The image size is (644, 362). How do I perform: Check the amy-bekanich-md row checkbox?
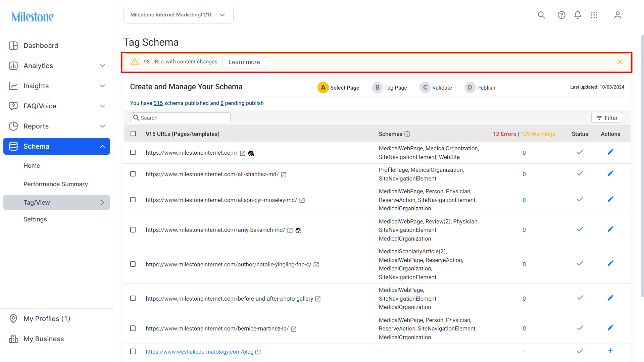133,230
